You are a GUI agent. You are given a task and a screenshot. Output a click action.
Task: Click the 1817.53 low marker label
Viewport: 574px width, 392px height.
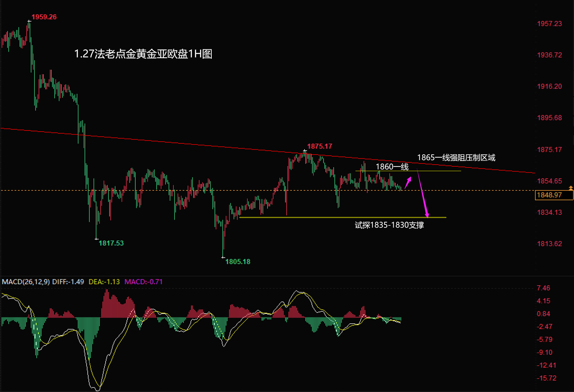111,243
